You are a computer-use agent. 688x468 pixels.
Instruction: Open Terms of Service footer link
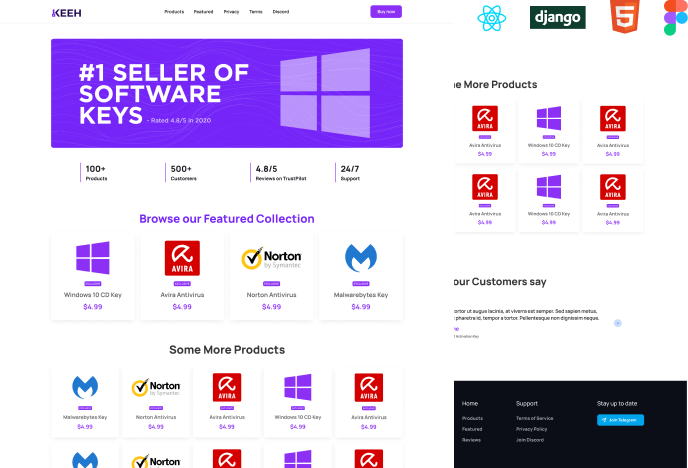pos(534,418)
